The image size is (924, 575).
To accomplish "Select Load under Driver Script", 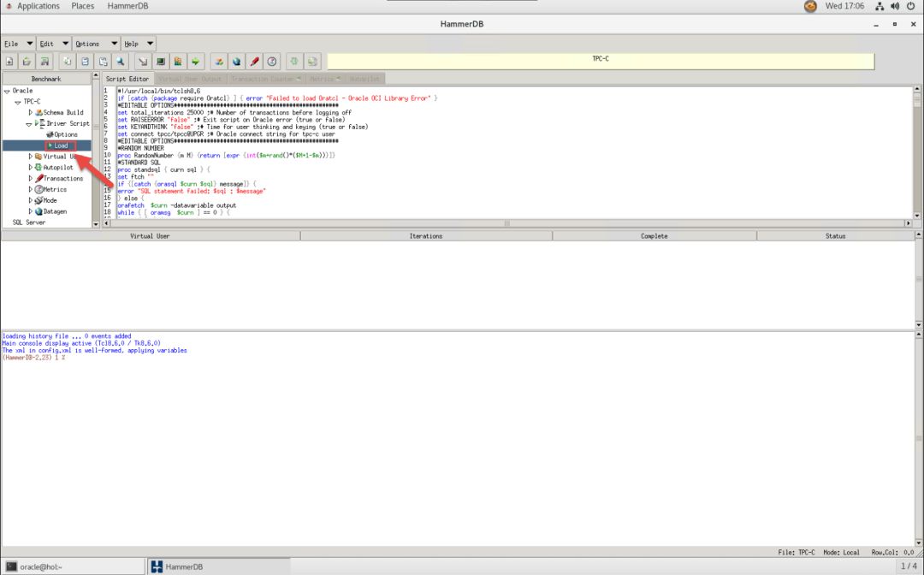I will click(61, 145).
